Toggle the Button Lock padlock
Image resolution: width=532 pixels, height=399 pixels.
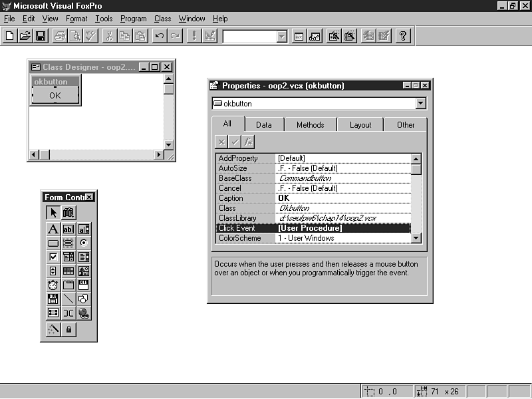tap(68, 329)
